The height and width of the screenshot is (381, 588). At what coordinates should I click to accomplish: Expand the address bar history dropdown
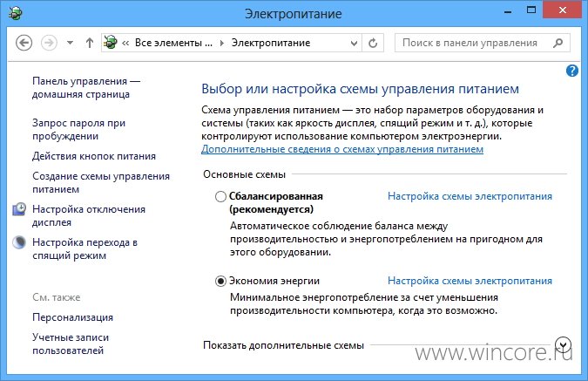[x=354, y=44]
